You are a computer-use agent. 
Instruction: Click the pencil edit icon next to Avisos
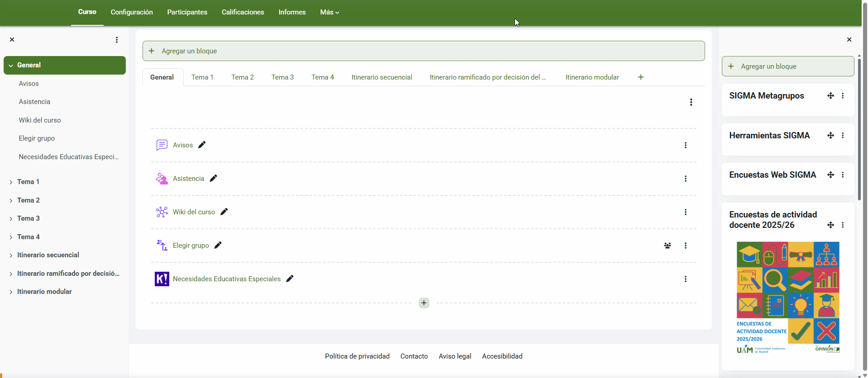(202, 145)
